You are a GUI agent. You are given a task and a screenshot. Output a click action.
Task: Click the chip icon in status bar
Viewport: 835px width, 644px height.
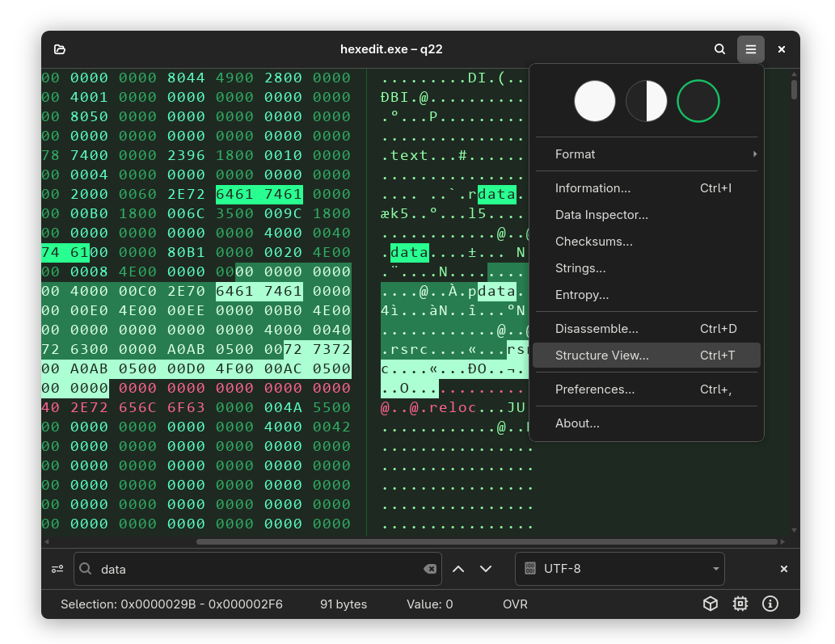click(x=740, y=604)
